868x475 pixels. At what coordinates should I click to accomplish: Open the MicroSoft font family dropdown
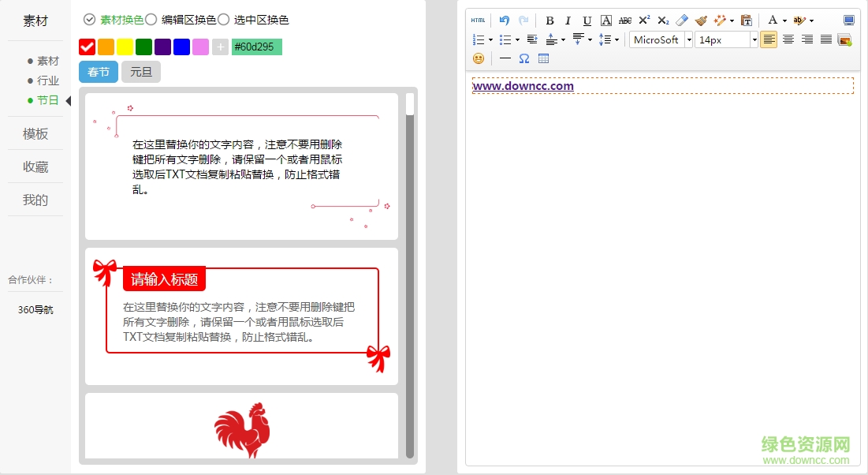tap(690, 39)
